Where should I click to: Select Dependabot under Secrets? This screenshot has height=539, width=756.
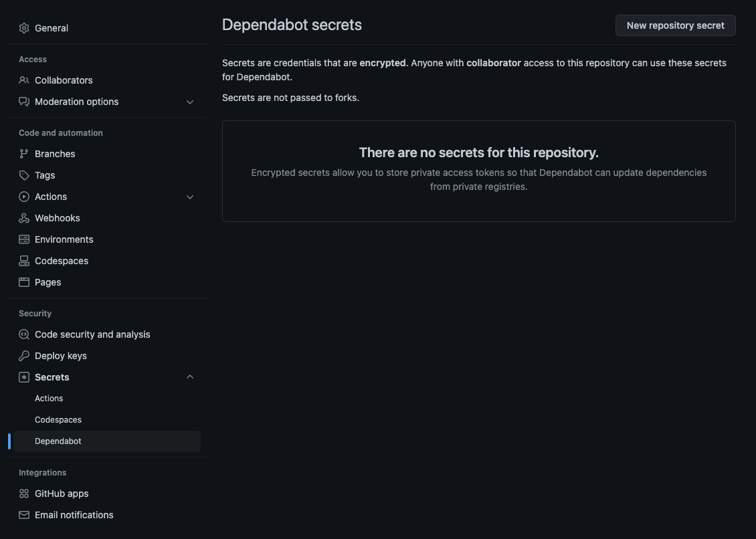[x=107, y=441]
